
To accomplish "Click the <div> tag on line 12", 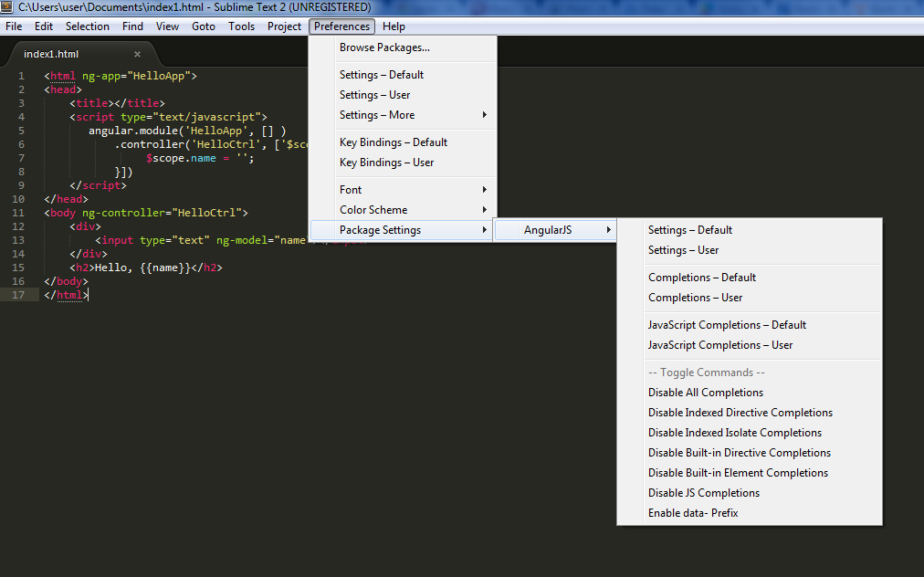I will point(86,226).
